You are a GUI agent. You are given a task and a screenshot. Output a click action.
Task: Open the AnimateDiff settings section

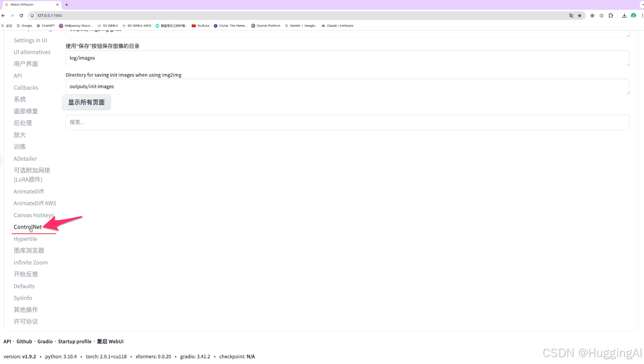29,192
